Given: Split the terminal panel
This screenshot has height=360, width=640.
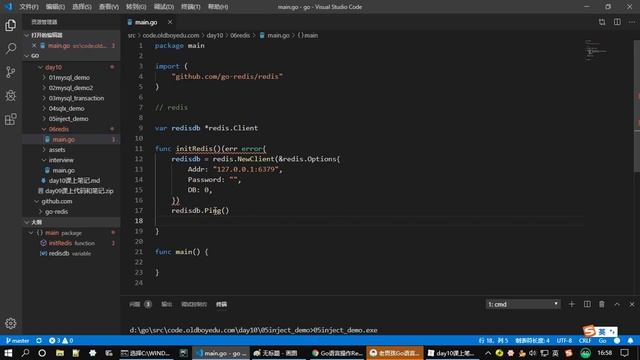Looking at the screenshot, I should 587,304.
